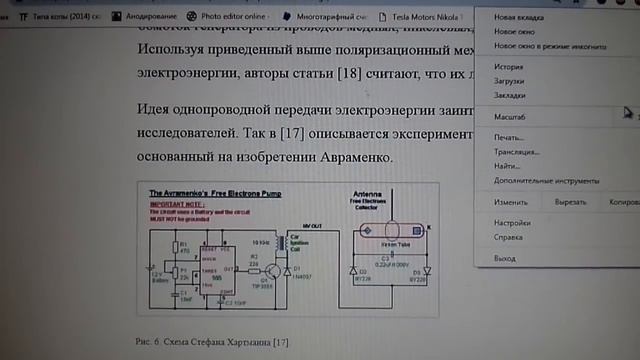Click the caption 'Рис. 6. Схема Стефана Хартманна'

(212, 342)
